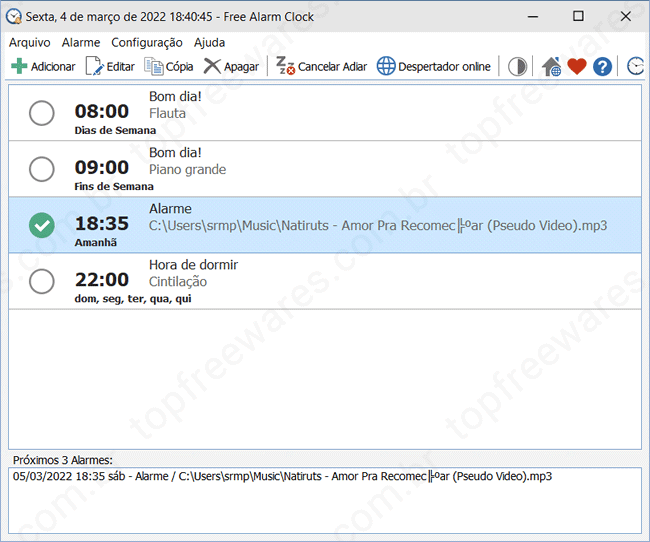
Task: Enable the 08:00 Bom dia alarm
Action: point(42,113)
